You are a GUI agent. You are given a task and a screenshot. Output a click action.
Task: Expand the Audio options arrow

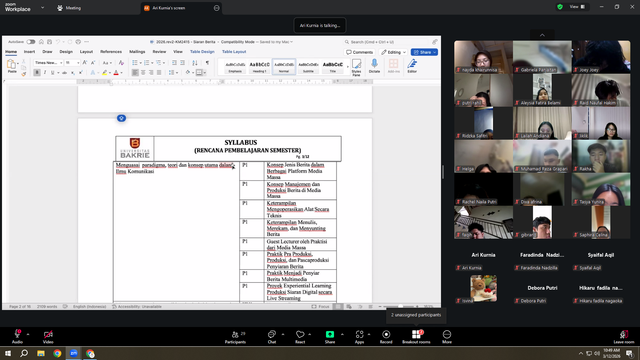tap(28, 334)
